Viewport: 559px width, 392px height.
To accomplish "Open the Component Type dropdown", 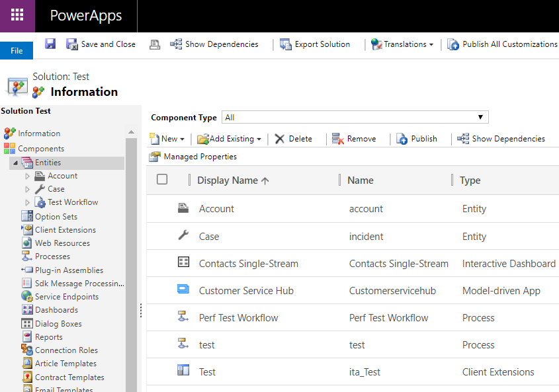I will (x=355, y=117).
